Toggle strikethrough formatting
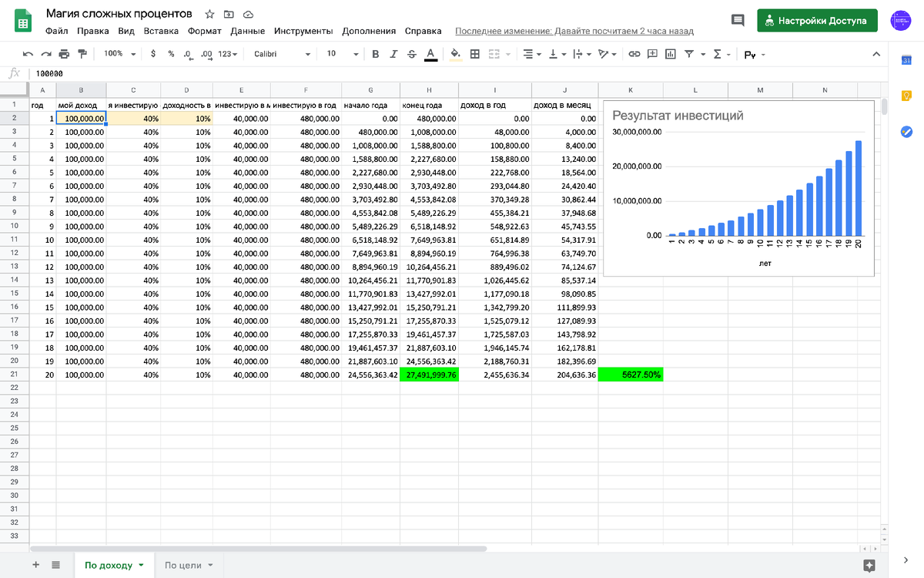The width and height of the screenshot is (924, 578). click(x=412, y=54)
